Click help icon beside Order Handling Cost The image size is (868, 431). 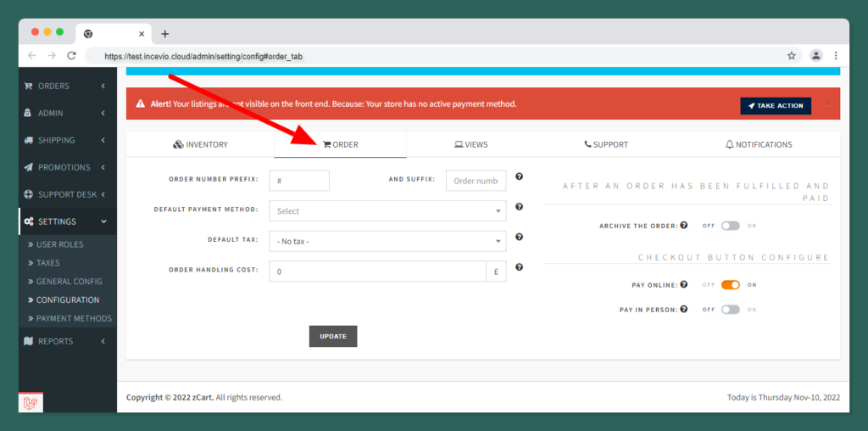tap(519, 267)
